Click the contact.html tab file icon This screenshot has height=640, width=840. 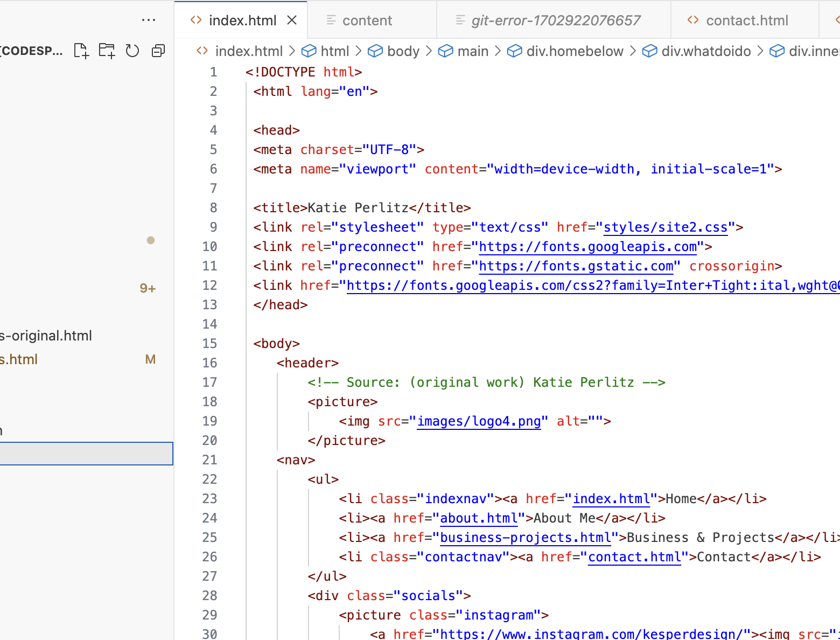pos(693,20)
